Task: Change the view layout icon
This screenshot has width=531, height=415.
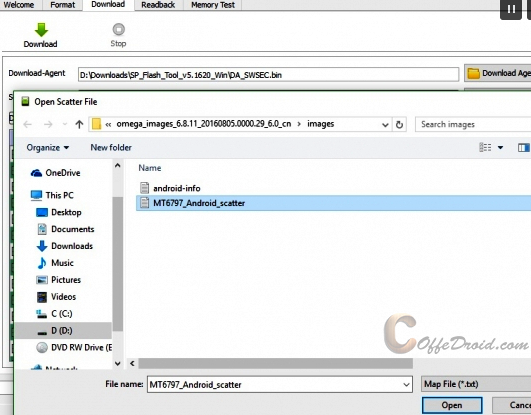Action: coord(485,147)
